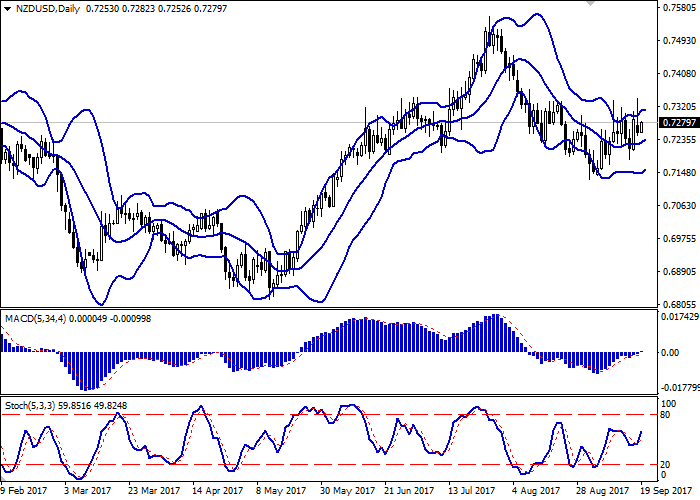Click Stochastic scale label 100
The width and height of the screenshot is (700, 500).
668,404
